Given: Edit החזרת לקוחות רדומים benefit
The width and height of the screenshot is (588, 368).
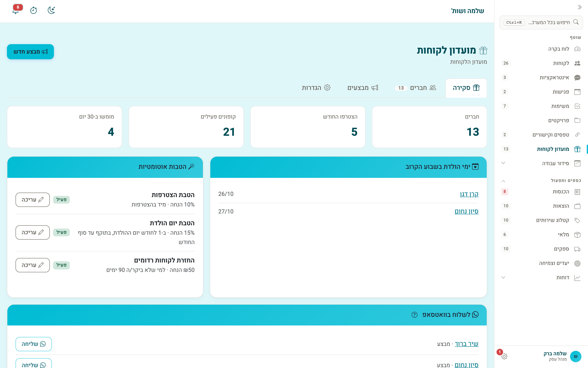Looking at the screenshot, I should coord(32,265).
